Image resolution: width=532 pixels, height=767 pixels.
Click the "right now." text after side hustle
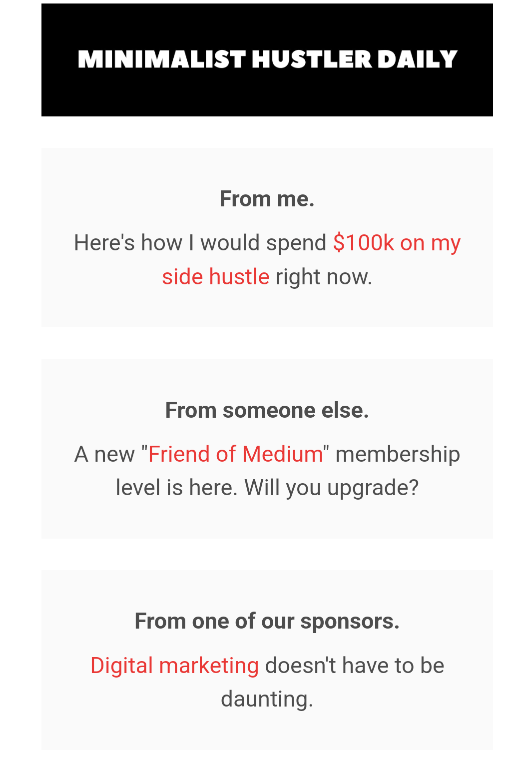[324, 277]
